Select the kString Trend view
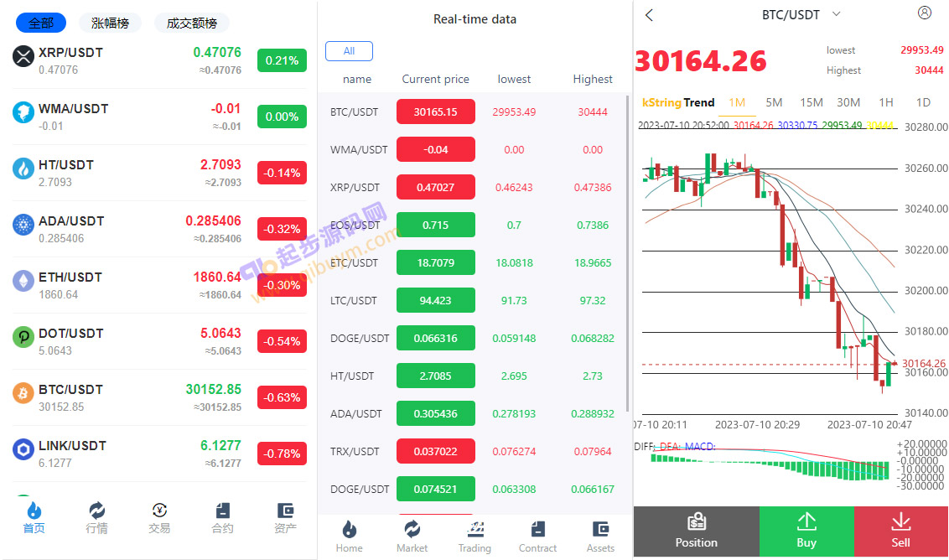949x560 pixels. click(x=678, y=102)
